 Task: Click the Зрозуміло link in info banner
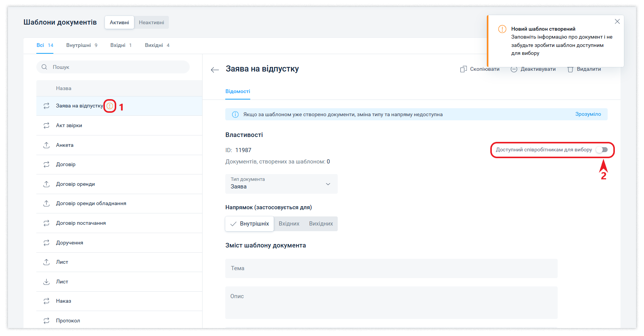[x=588, y=114]
